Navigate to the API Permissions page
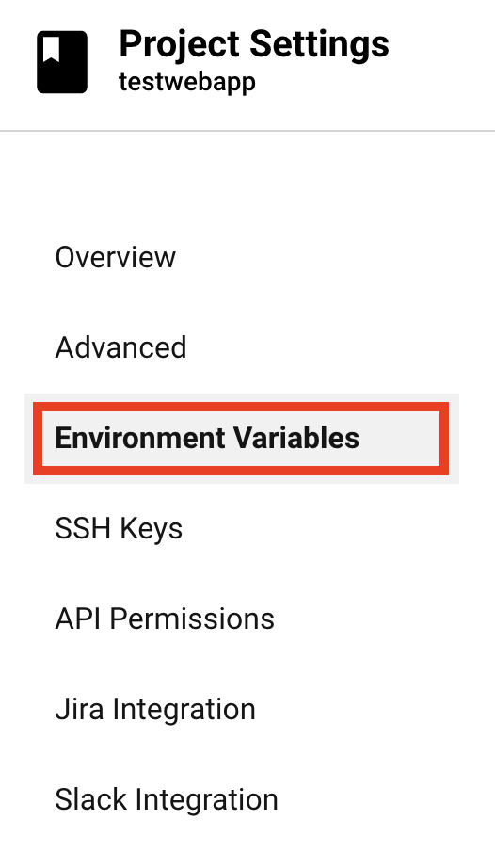495x868 pixels. (165, 619)
